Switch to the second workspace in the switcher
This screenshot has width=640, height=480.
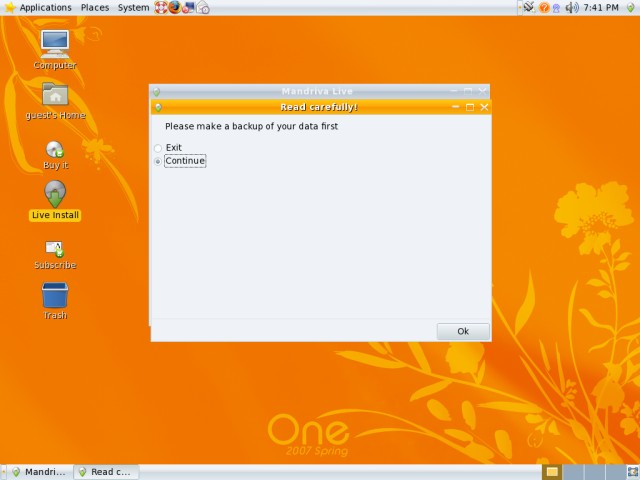pyautogui.click(x=573, y=472)
